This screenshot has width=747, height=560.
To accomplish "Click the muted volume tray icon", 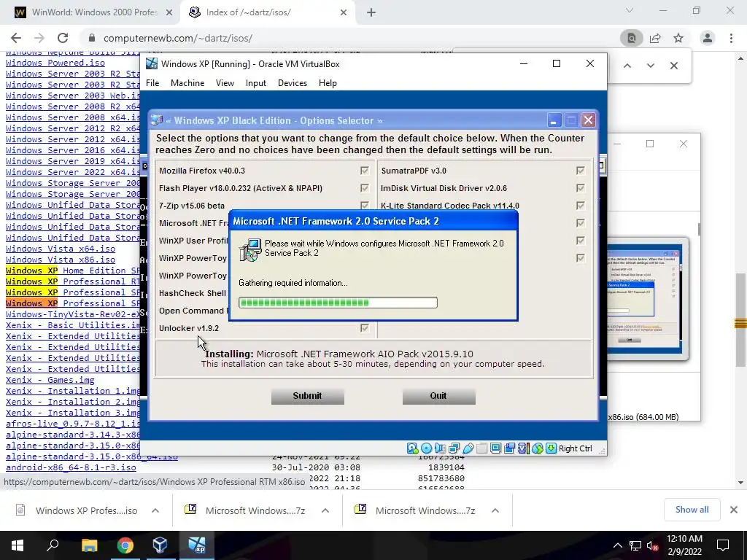I will point(652,545).
